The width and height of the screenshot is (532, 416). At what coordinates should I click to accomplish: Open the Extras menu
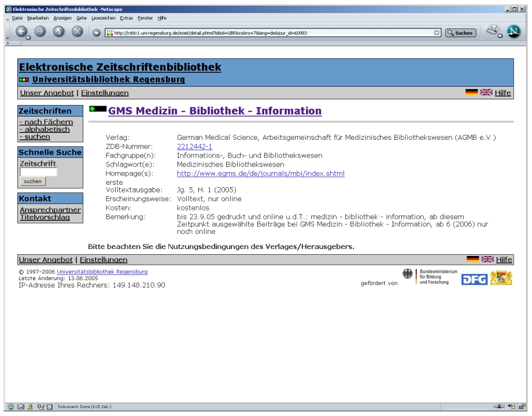click(126, 17)
